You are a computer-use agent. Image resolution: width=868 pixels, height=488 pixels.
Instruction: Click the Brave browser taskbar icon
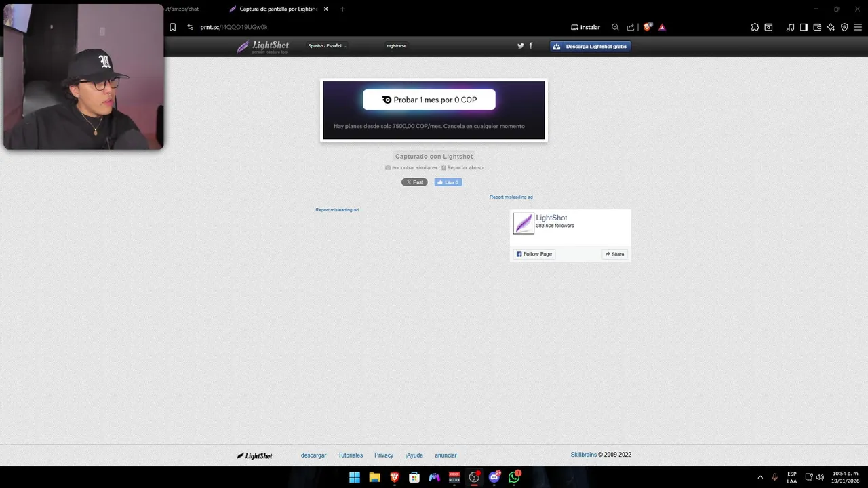[x=395, y=477]
